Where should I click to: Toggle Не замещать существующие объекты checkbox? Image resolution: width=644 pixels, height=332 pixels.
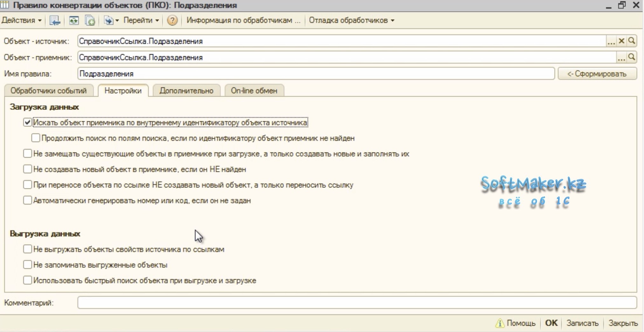point(27,153)
